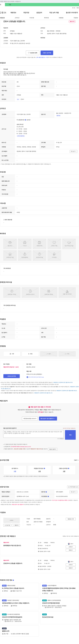Image resolution: width=79 pixels, height=644 pixels.
Task: Download the attached hwp application form
Action: click(35, 377)
